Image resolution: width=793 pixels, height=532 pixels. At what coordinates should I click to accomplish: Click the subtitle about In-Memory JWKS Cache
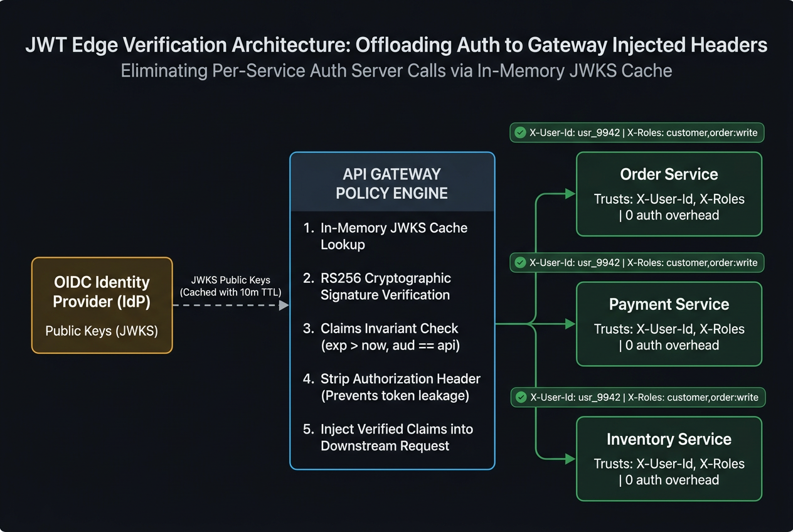tap(396, 70)
